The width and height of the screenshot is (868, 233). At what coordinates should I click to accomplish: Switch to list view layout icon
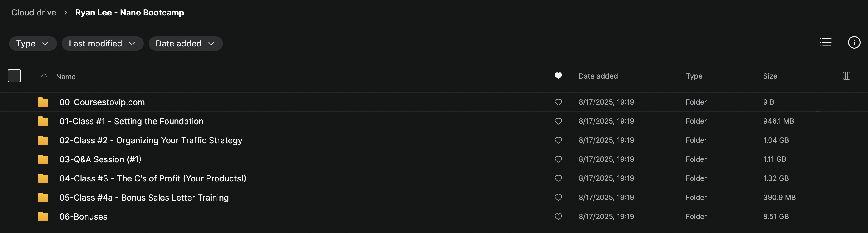coord(825,43)
